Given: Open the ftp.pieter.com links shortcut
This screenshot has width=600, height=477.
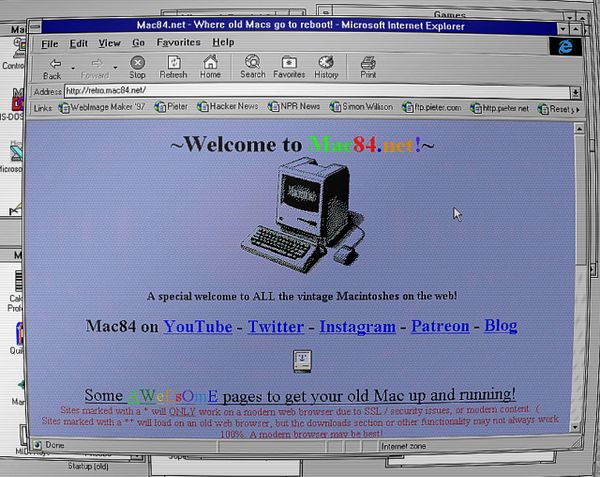Looking at the screenshot, I should tap(432, 108).
